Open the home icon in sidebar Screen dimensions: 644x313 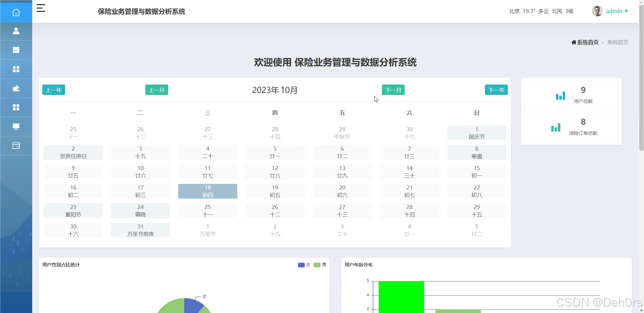pos(16,12)
